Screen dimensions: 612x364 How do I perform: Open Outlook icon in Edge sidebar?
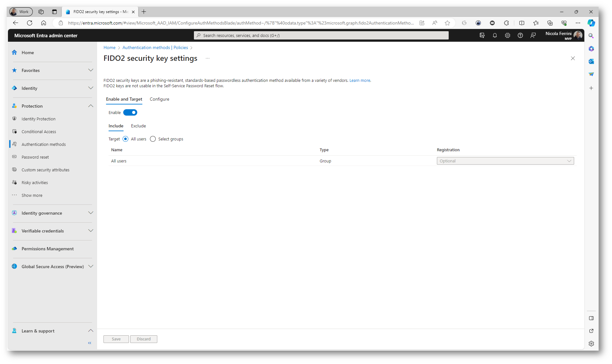pos(591,61)
